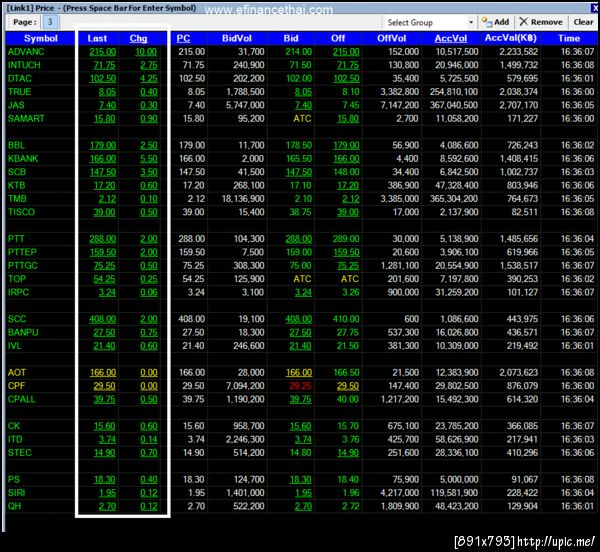Click TOP's ATC offer value
Screen dimensions: 600x552
350,279
